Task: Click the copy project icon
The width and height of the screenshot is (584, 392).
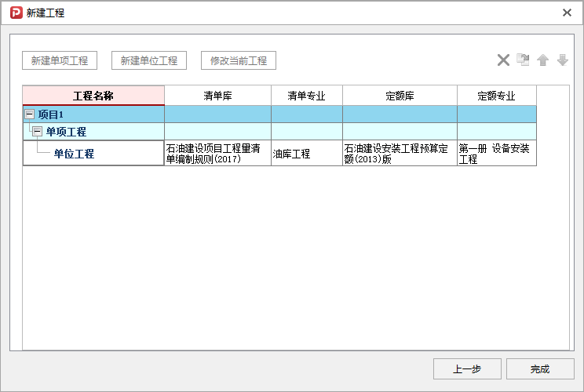Action: [523, 60]
